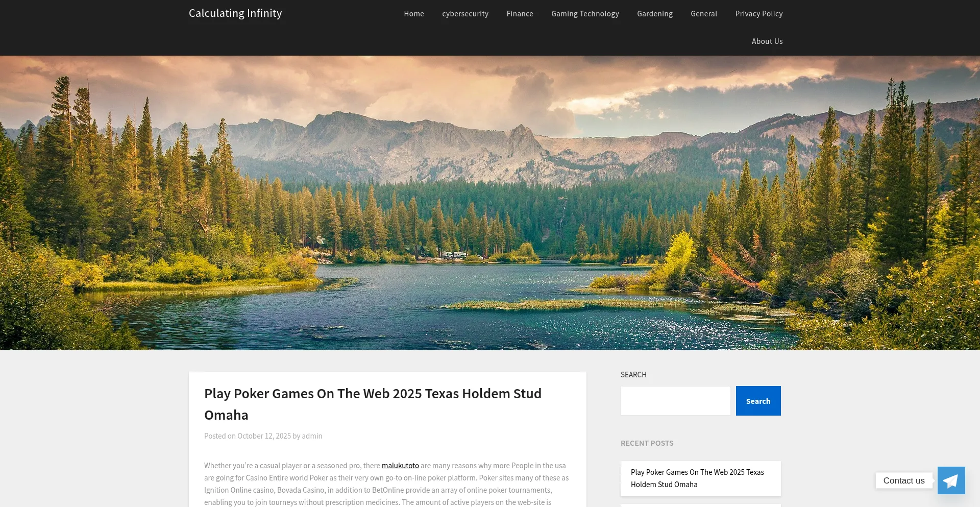
Task: Click the article intro paragraph text
Action: (x=386, y=484)
